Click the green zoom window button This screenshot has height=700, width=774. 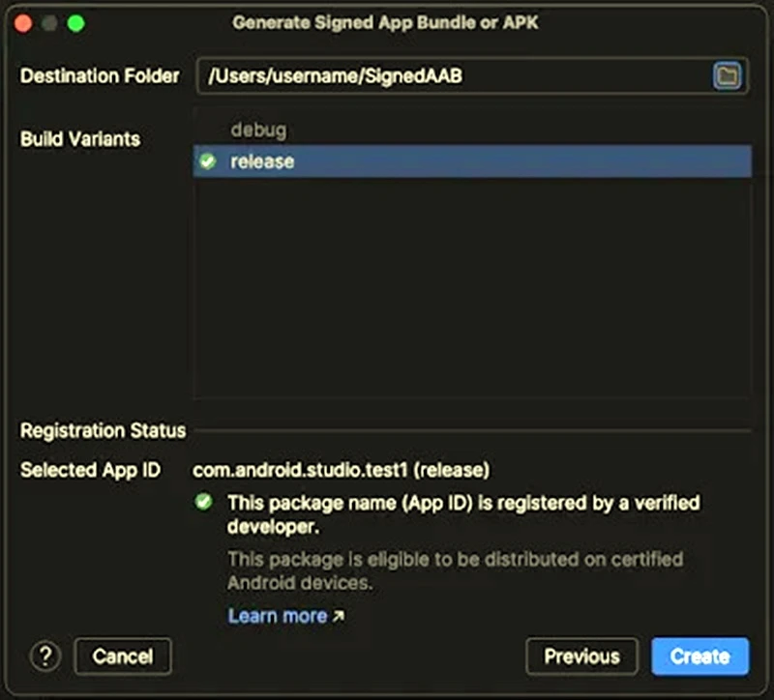point(76,23)
